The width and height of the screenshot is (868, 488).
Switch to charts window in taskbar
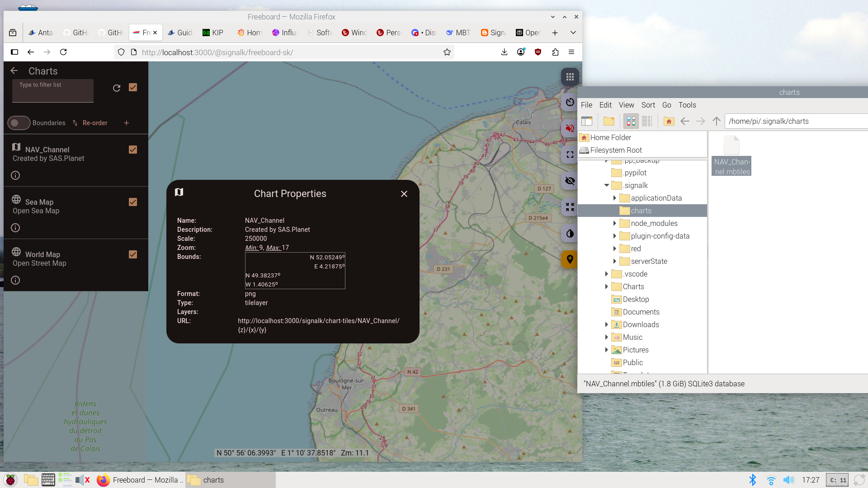point(231,480)
